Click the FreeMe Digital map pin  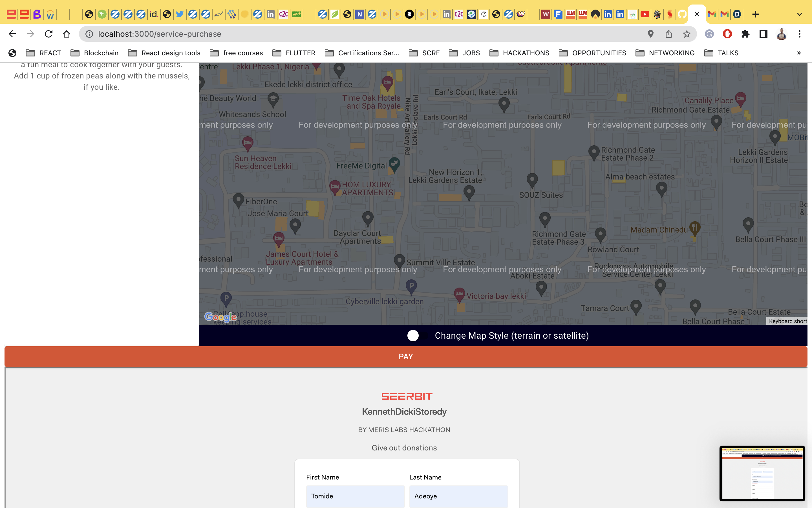pyautogui.click(x=394, y=165)
